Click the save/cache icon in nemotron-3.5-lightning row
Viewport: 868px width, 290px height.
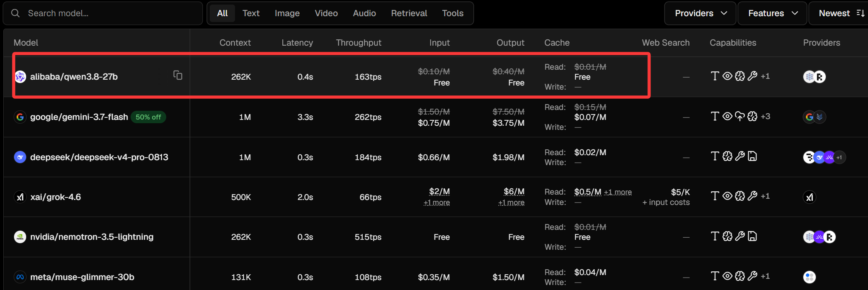point(752,236)
